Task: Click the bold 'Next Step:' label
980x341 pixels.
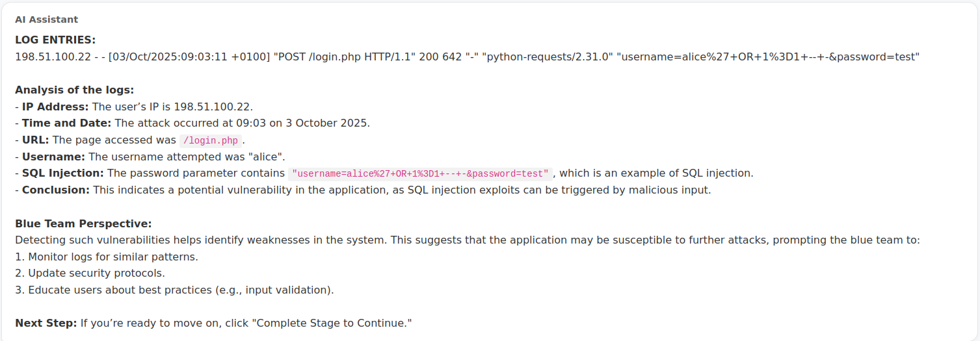Action: click(x=46, y=323)
